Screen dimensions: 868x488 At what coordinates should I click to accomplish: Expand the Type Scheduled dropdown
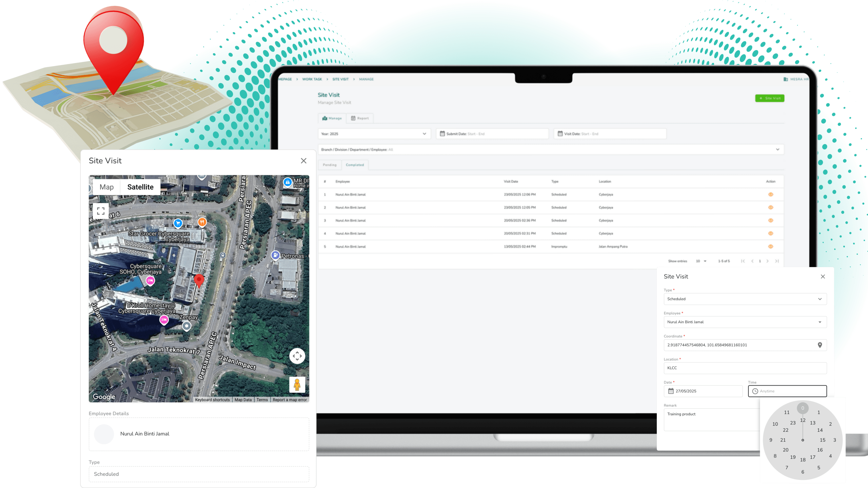pyautogui.click(x=745, y=299)
